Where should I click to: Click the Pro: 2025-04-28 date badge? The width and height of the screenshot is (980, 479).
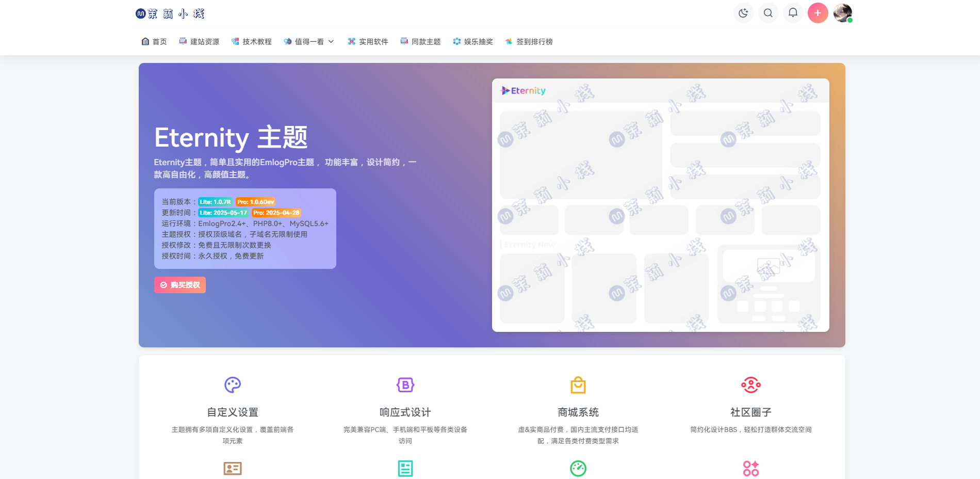(276, 213)
